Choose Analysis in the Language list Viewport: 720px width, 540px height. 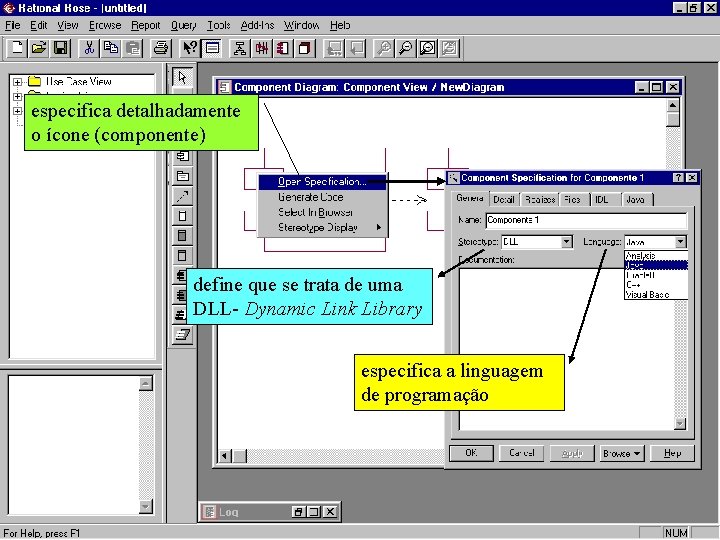pyautogui.click(x=656, y=255)
